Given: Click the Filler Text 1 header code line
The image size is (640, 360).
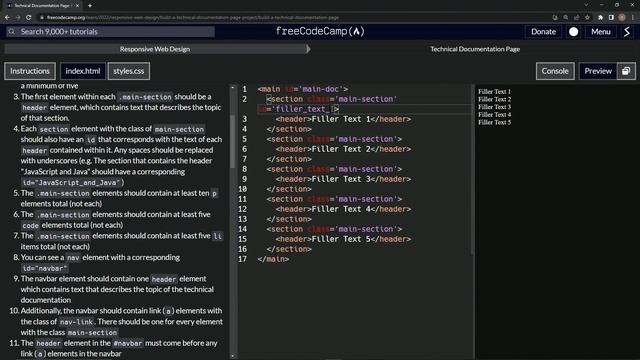Looking at the screenshot, I should coord(343,119).
